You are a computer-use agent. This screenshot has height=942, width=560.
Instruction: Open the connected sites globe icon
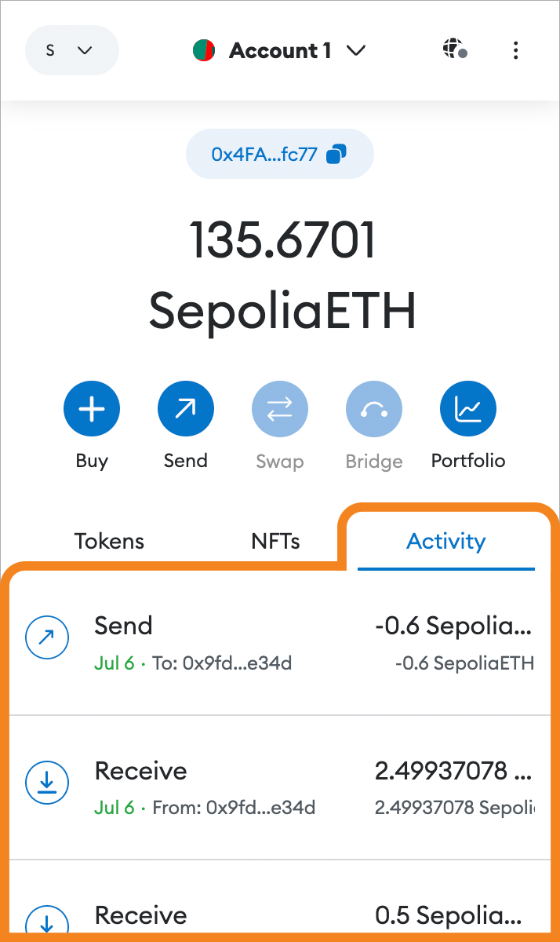point(454,50)
